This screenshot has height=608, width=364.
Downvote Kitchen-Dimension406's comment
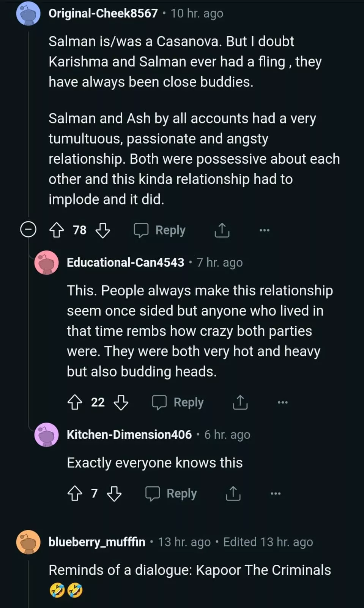[114, 494]
